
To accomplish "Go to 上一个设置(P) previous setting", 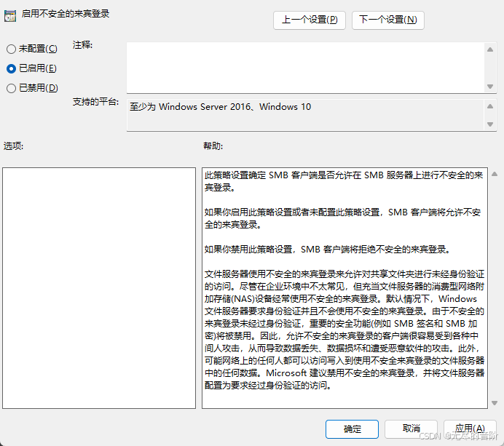I will tap(310, 20).
